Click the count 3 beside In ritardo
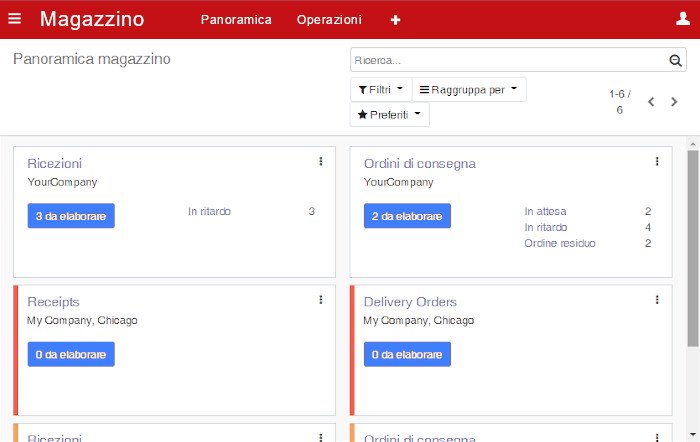Image resolution: width=700 pixels, height=442 pixels. pyautogui.click(x=312, y=211)
